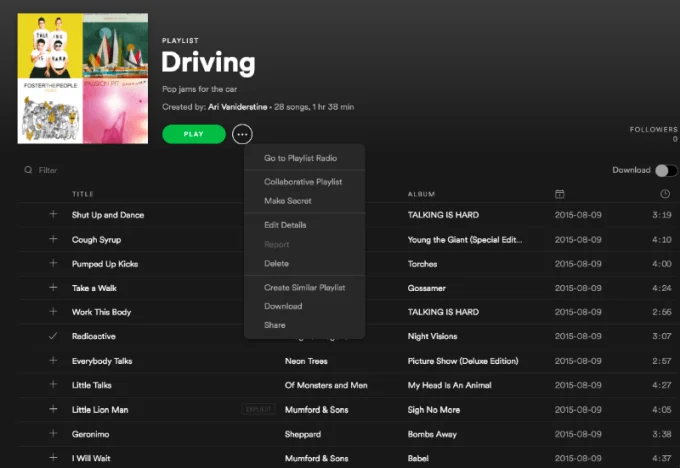Viewport: 680px width, 468px height.
Task: Add Cough Syrup with plus icon
Action: [x=53, y=239]
